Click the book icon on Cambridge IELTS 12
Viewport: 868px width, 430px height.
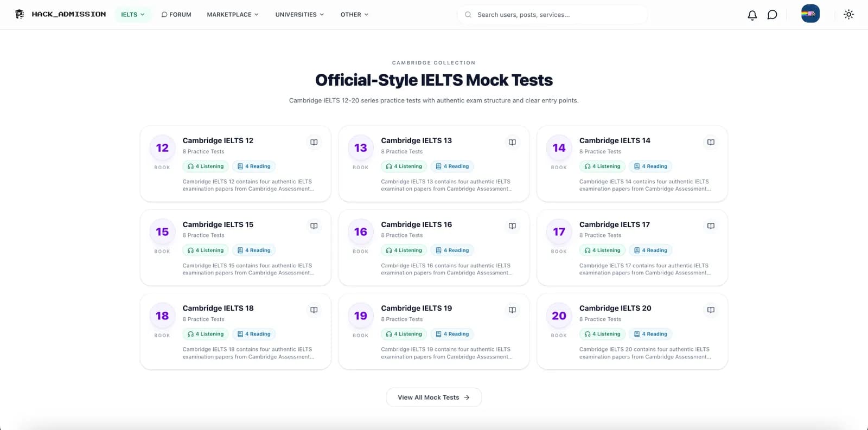click(314, 142)
